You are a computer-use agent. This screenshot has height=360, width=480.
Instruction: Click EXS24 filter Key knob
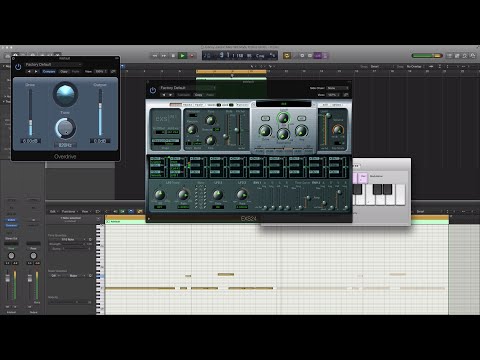(x=301, y=131)
